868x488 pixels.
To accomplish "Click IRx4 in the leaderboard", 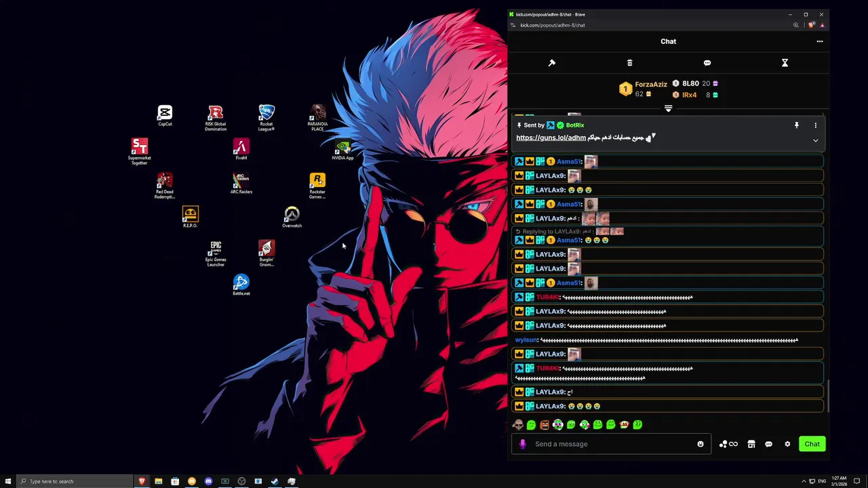I will pyautogui.click(x=689, y=95).
